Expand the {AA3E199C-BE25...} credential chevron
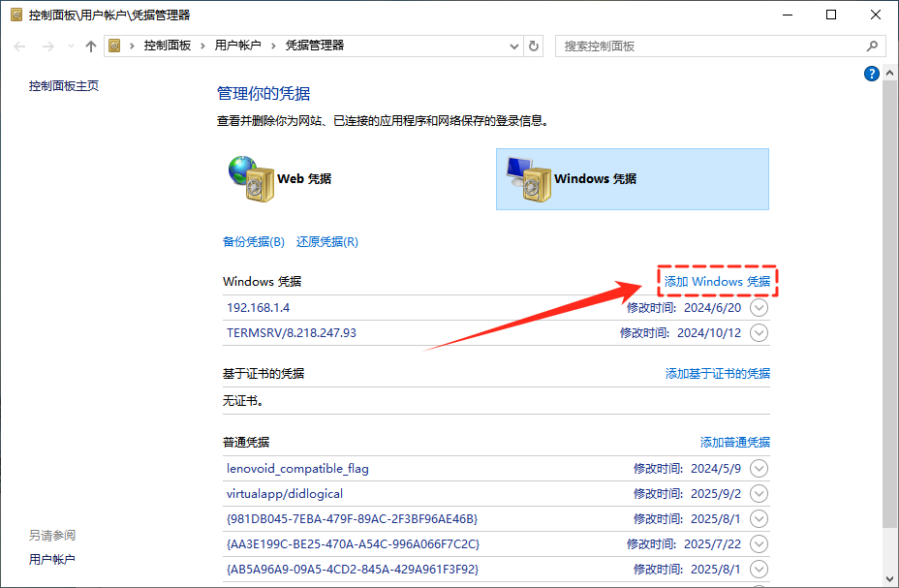 (x=759, y=544)
